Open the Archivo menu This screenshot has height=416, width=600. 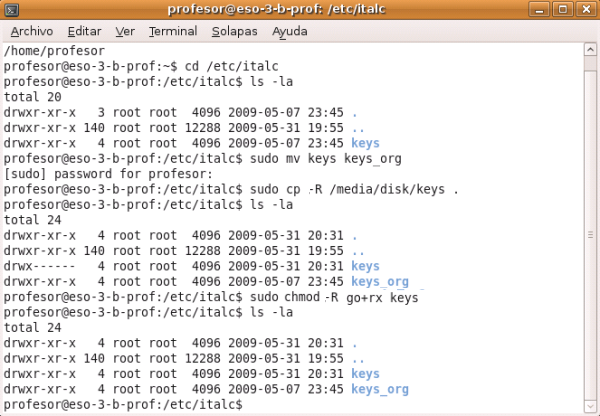[31, 31]
